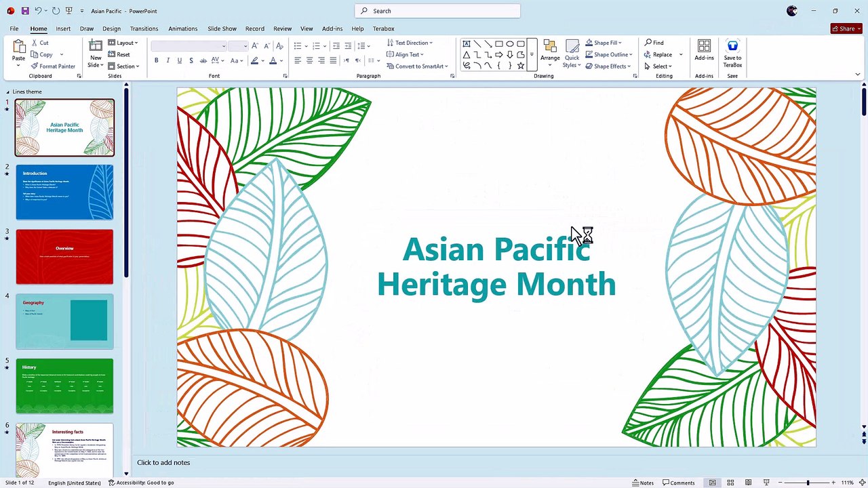The image size is (868, 488).
Task: Toggle Strikethrough formatting
Action: click(203, 61)
